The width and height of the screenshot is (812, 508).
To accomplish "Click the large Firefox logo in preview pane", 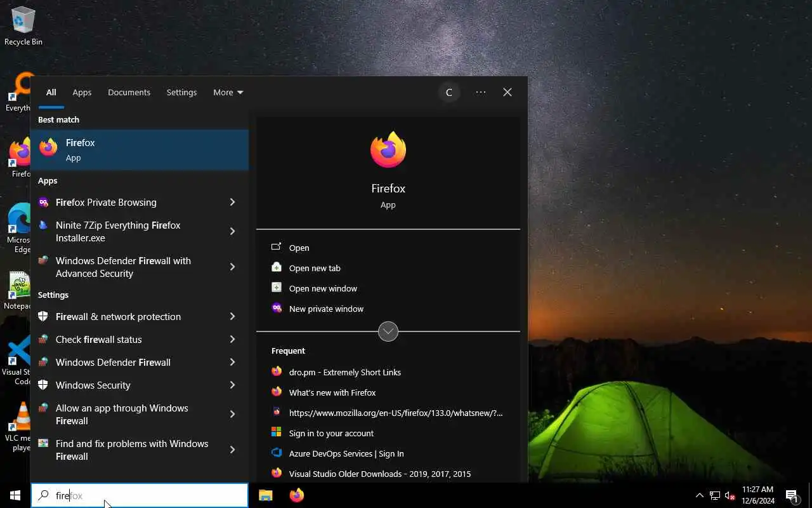I will (388, 150).
